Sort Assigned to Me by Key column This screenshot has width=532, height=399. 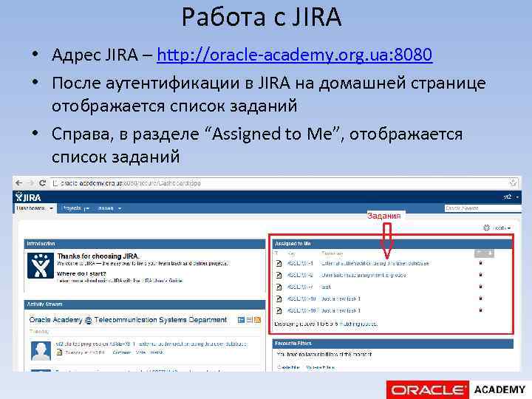pyautogui.click(x=291, y=253)
